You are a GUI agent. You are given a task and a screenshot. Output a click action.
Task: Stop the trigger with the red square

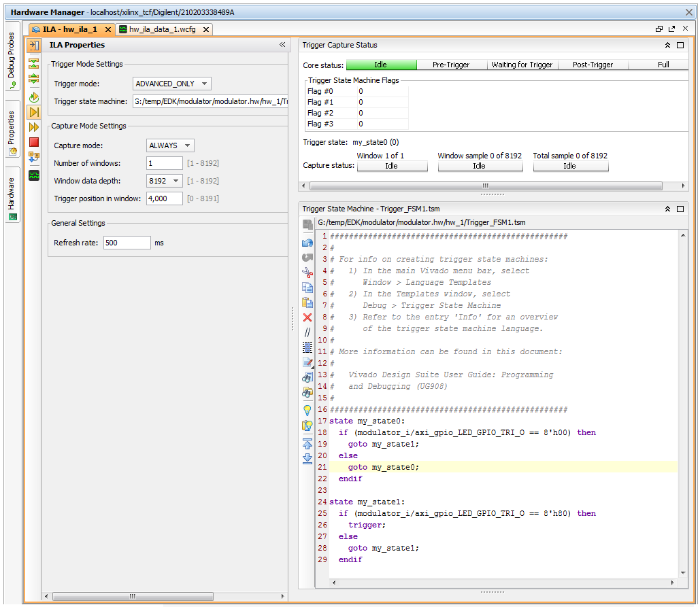34,142
